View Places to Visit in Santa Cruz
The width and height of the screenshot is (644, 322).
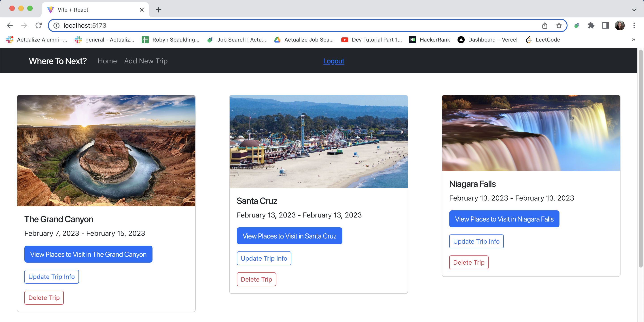point(289,236)
